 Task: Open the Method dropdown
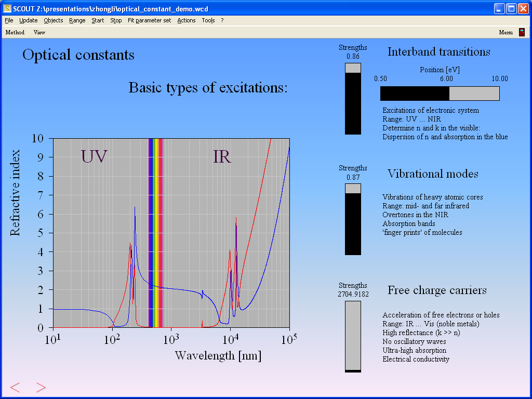[15, 32]
